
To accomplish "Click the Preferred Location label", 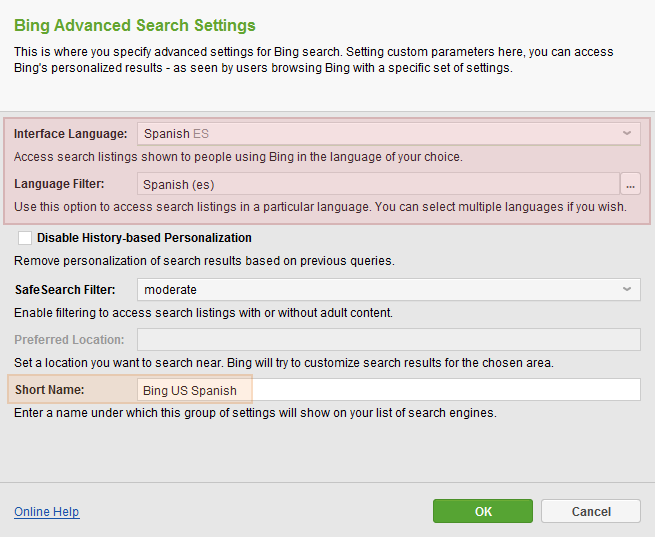I will click(x=69, y=339).
